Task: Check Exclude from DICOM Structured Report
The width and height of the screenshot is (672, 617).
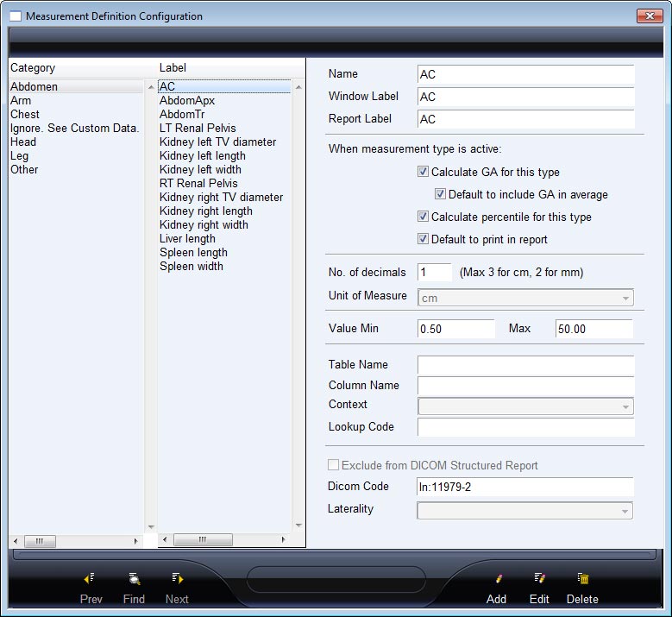Action: point(333,465)
